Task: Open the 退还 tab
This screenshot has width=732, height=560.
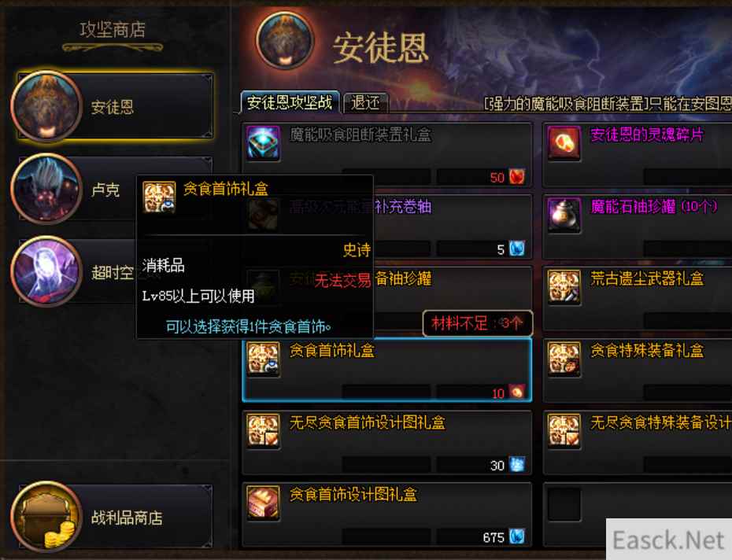Action: 365,103
